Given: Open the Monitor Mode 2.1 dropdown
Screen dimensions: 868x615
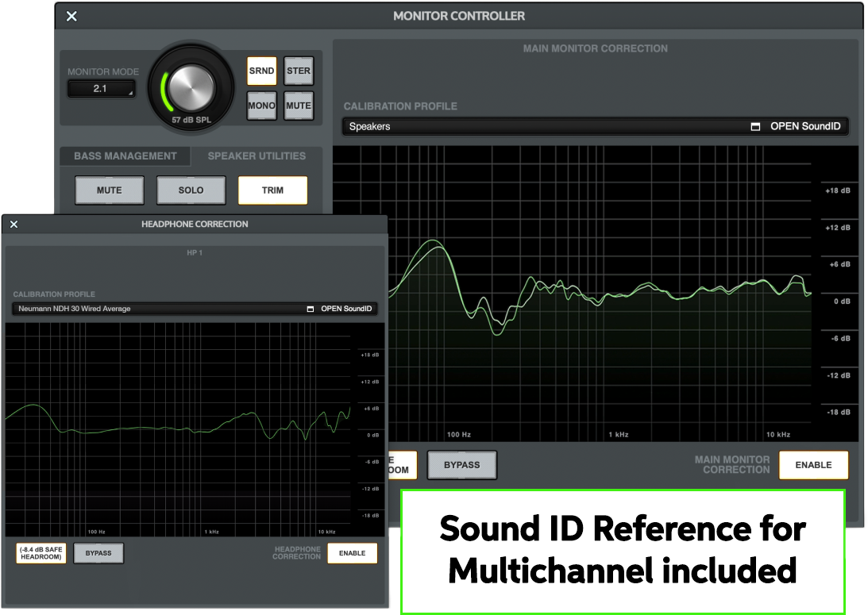Looking at the screenshot, I should (x=101, y=89).
